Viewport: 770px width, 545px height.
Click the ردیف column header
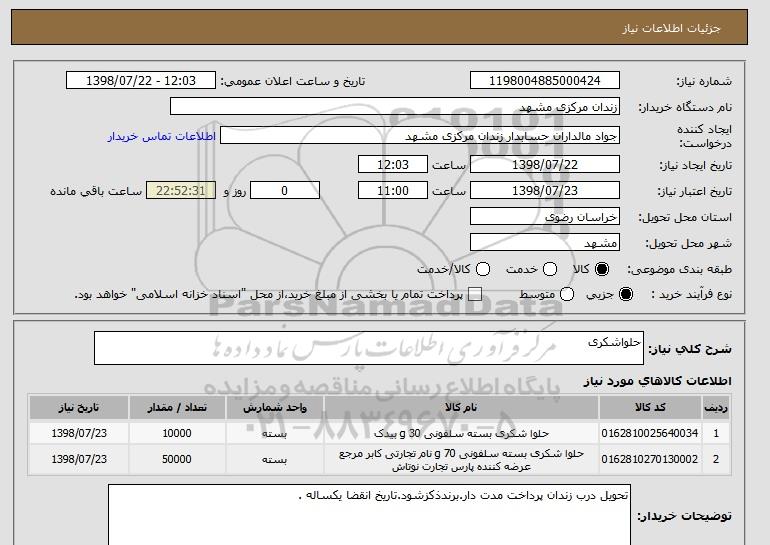tap(716, 408)
